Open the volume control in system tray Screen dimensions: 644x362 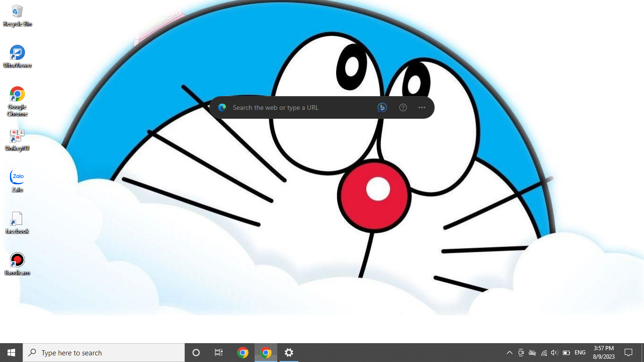tap(554, 353)
